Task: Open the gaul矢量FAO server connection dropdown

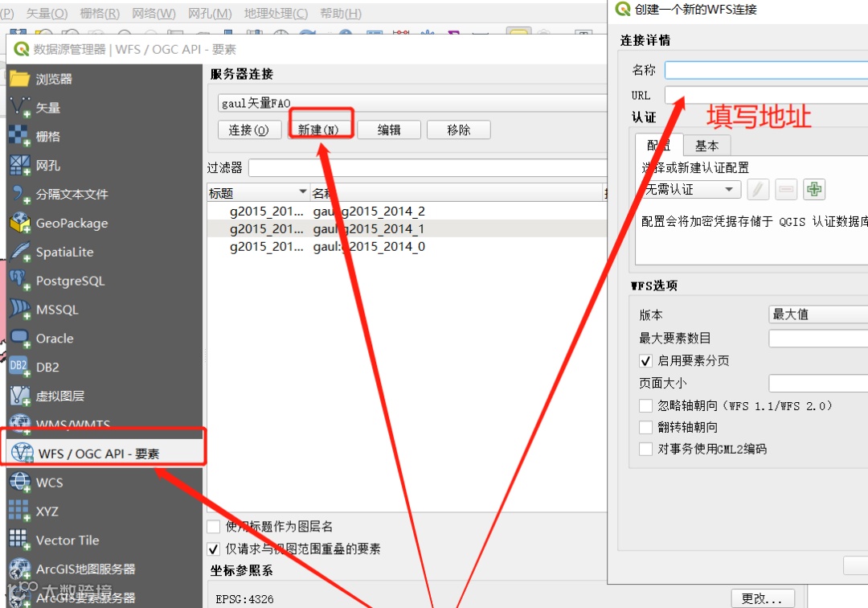Action: click(x=412, y=103)
